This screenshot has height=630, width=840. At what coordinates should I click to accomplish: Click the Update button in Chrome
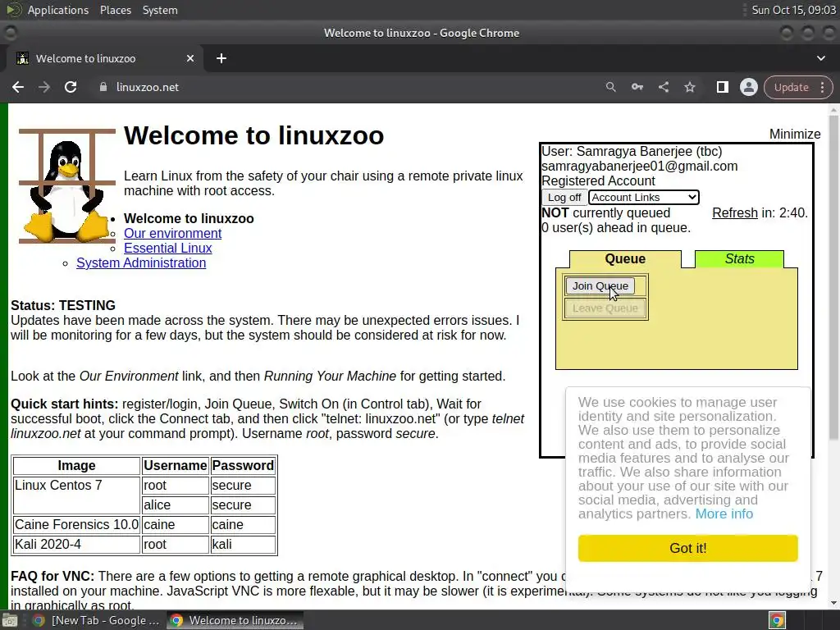pyautogui.click(x=791, y=87)
